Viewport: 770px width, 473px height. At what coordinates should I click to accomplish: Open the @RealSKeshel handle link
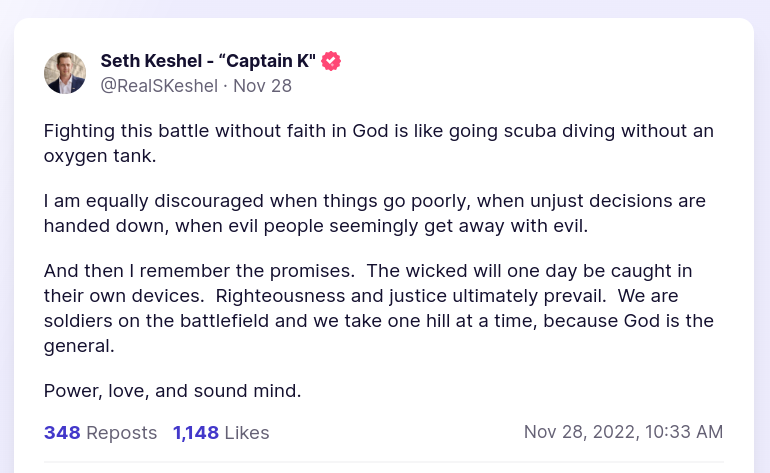159,86
